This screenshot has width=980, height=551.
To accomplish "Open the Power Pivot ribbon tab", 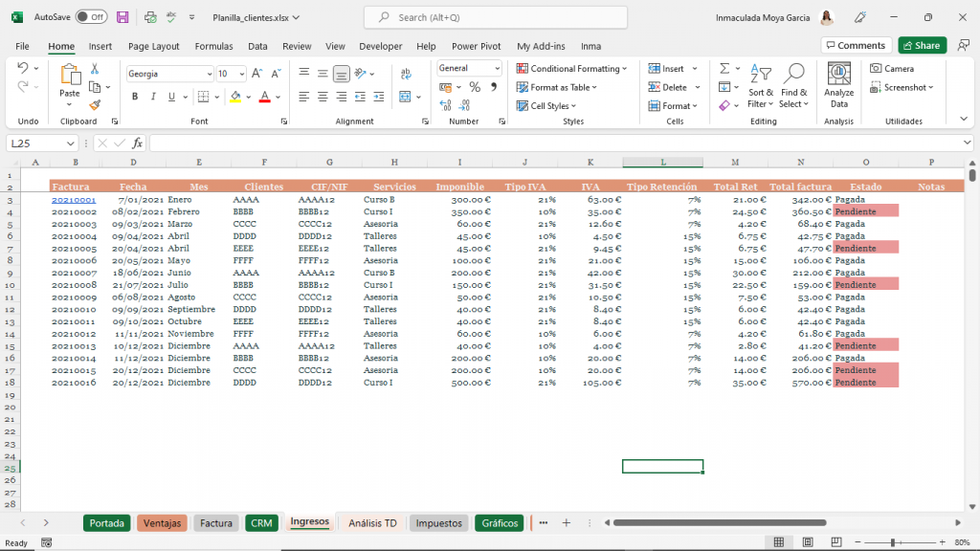I will [x=479, y=45].
